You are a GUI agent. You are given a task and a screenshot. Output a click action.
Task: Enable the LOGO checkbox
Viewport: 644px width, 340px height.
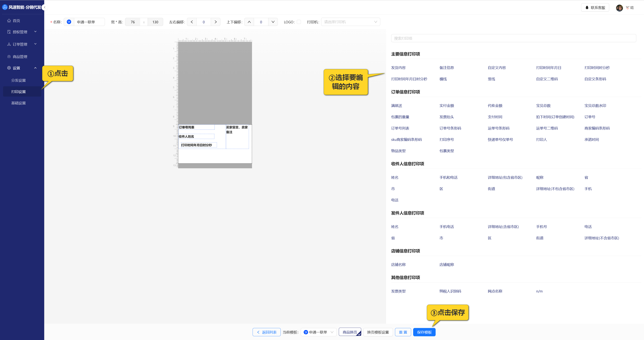pos(299,22)
